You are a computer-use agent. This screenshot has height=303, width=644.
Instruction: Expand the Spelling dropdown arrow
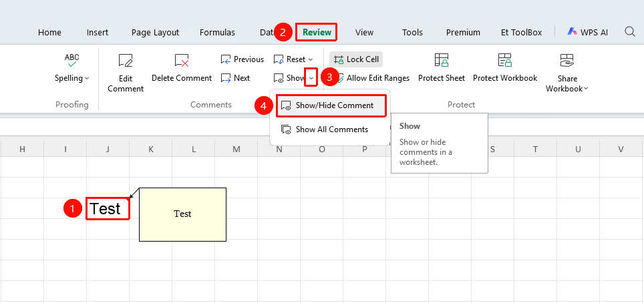pos(87,78)
